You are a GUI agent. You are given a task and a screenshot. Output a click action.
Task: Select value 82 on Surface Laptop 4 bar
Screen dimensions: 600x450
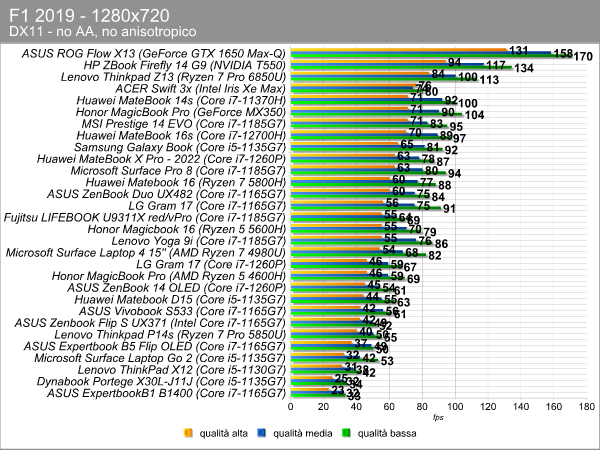click(435, 256)
